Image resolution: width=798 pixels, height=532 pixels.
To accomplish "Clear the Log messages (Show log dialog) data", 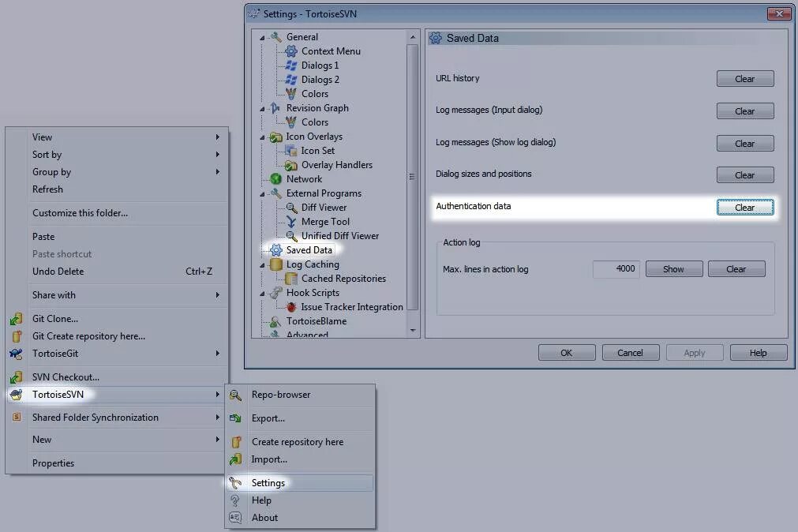I will [745, 144].
